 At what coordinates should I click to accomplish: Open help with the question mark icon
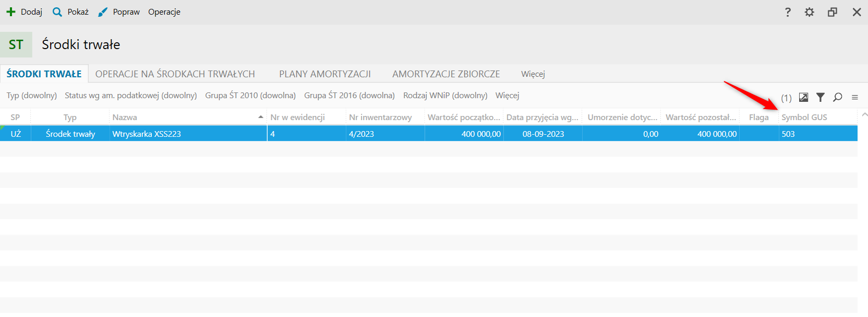[788, 12]
